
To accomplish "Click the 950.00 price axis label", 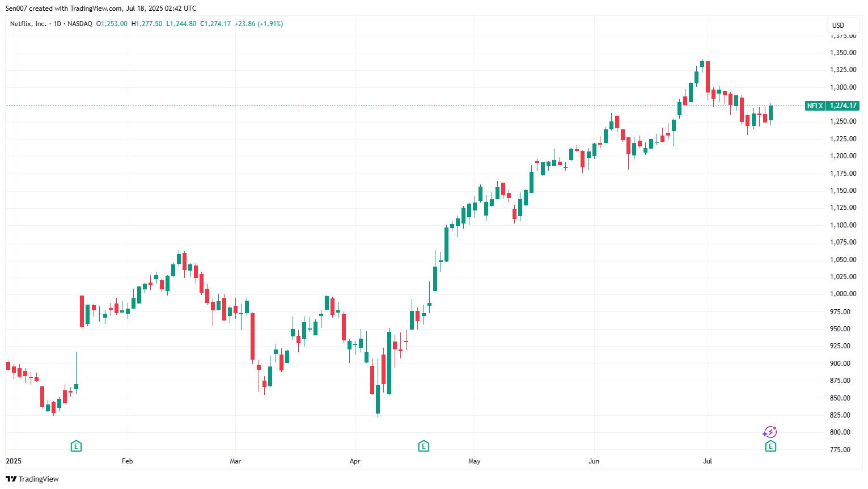I will click(x=840, y=328).
